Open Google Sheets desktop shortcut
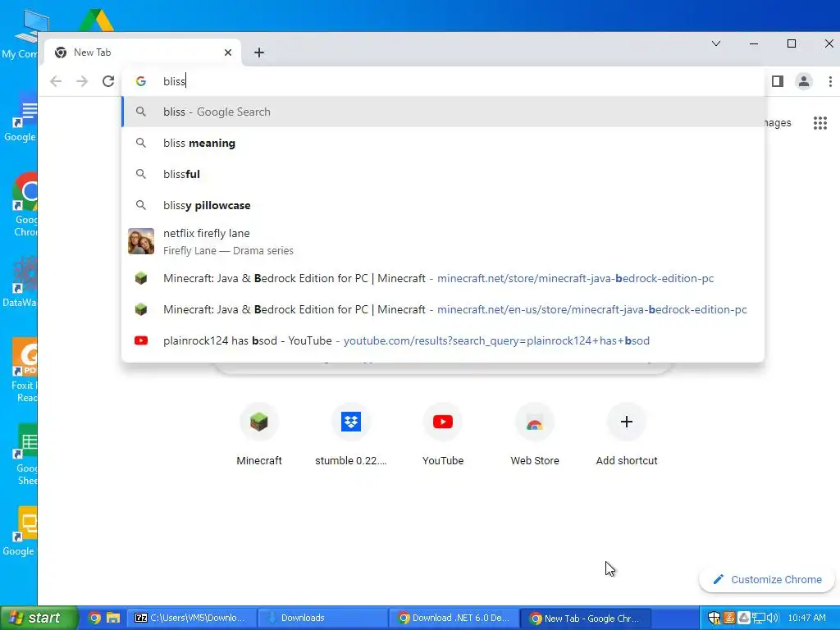840x630 pixels. tap(25, 454)
